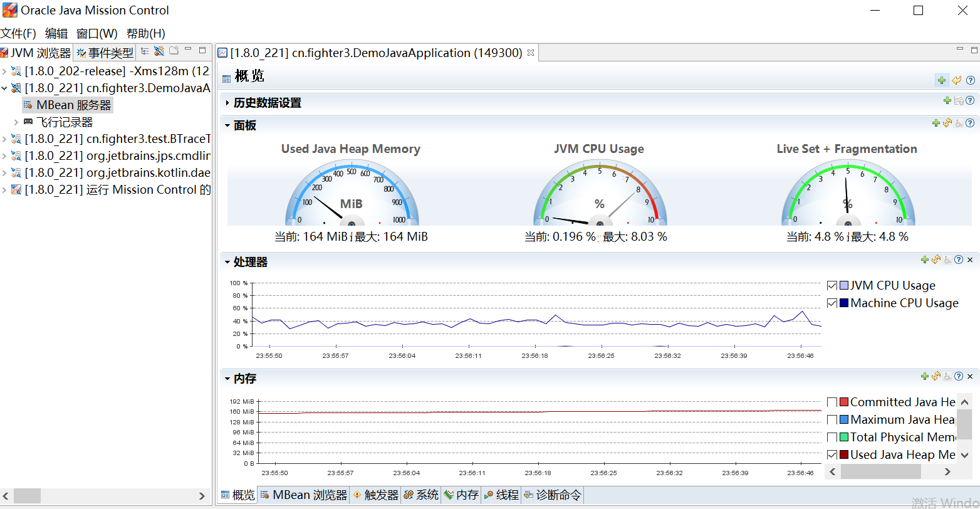The height and width of the screenshot is (509, 980).
Task: Add attribute to the 内存 chart
Action: tap(925, 376)
